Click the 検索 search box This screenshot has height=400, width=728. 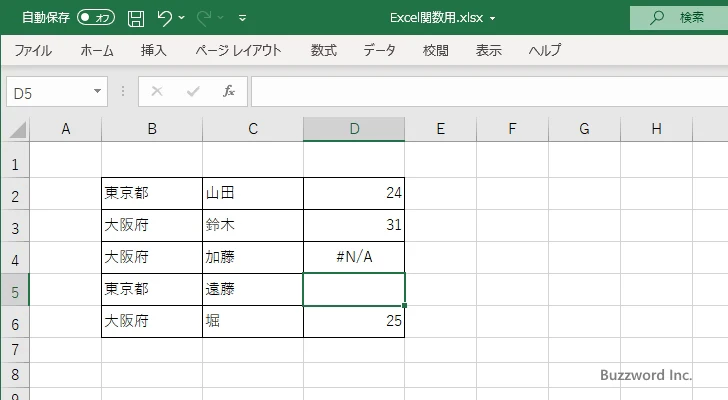[679, 18]
